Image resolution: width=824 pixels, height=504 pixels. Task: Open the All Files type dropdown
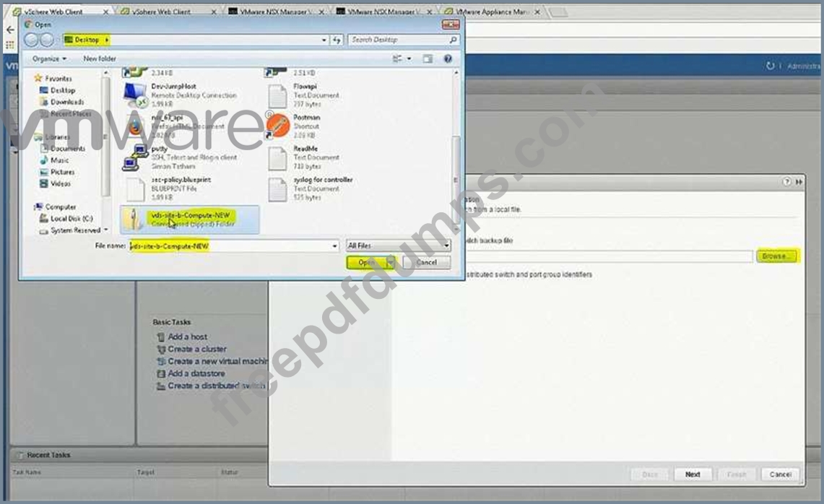pyautogui.click(x=399, y=246)
